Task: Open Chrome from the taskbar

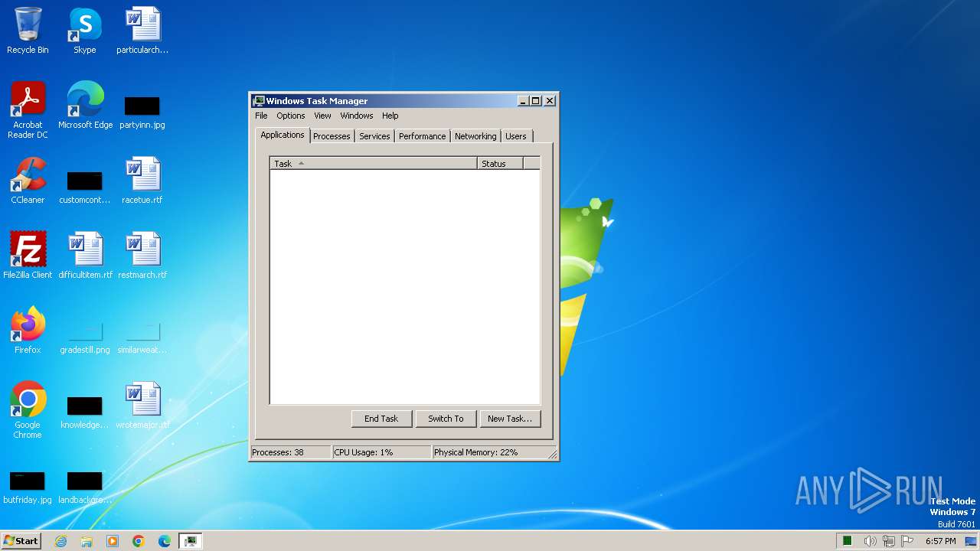Action: (139, 541)
